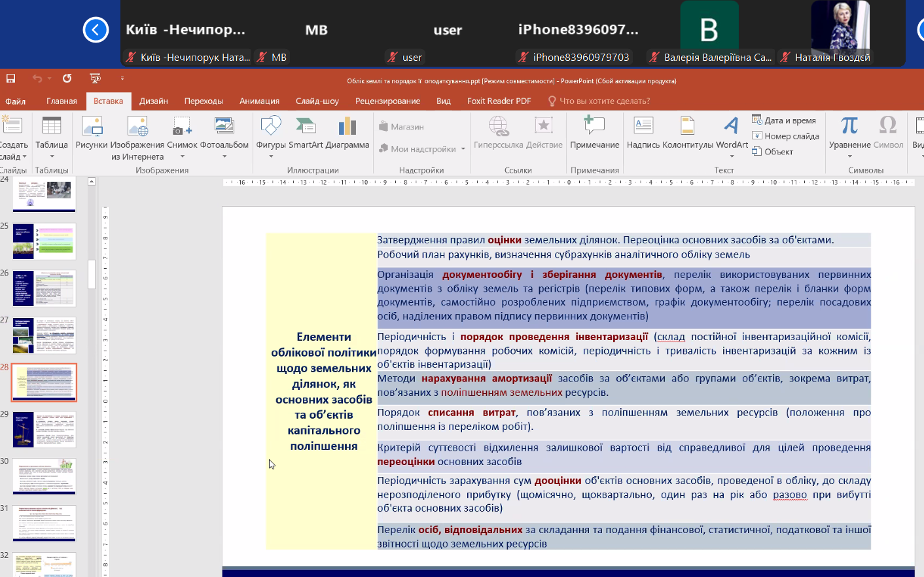Expand the Shapes (Фигуры) dropdown
This screenshot has height=577, width=924.
[271, 156]
